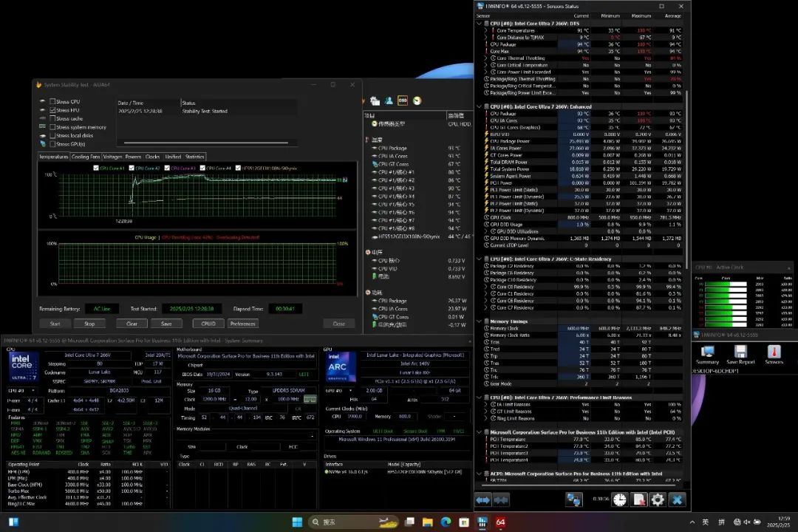This screenshot has width=798, height=532.
Task: Switch to the Voltages tab
Action: (x=112, y=157)
